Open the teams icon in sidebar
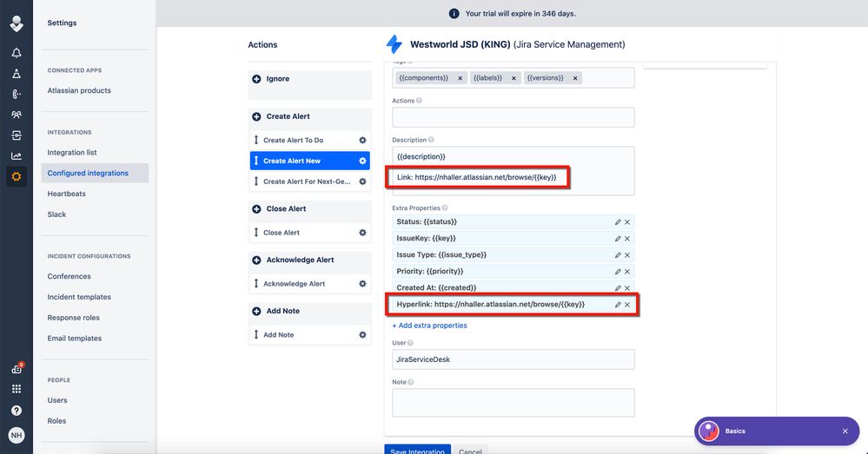The image size is (868, 454). 17,115
